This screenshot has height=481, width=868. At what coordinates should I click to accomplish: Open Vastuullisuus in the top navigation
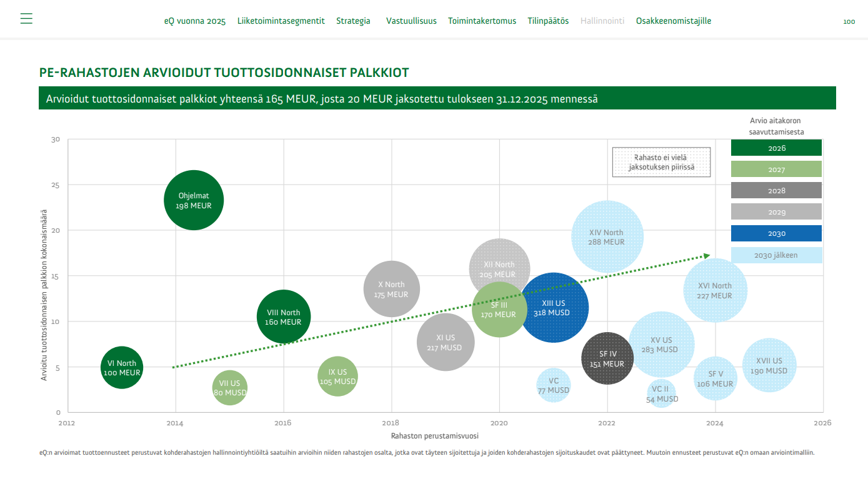point(411,21)
